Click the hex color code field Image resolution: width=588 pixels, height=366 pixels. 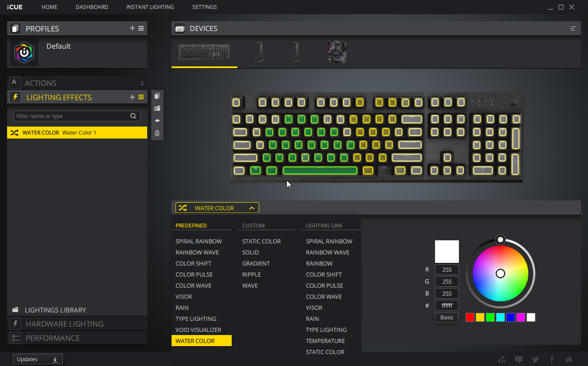coord(447,305)
